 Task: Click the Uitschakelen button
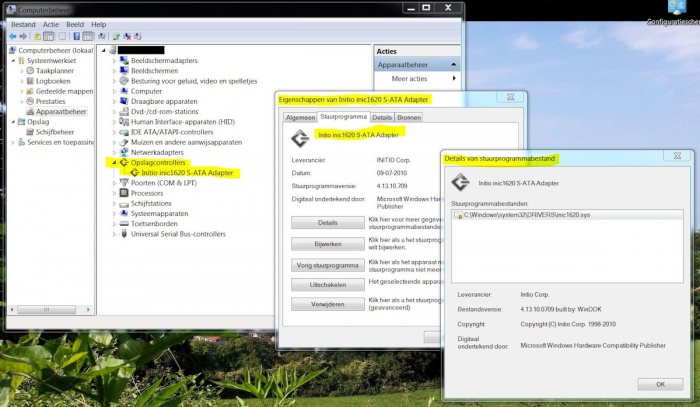(x=328, y=285)
